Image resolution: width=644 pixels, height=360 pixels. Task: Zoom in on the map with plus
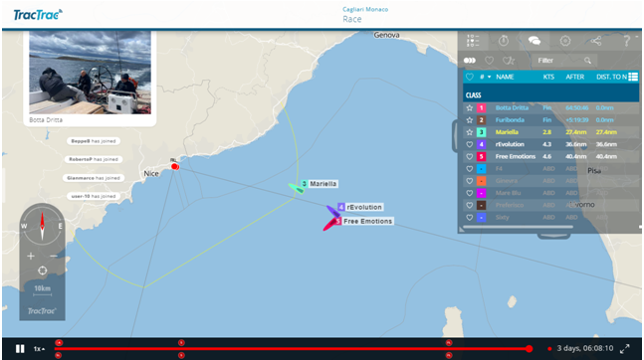31,257
